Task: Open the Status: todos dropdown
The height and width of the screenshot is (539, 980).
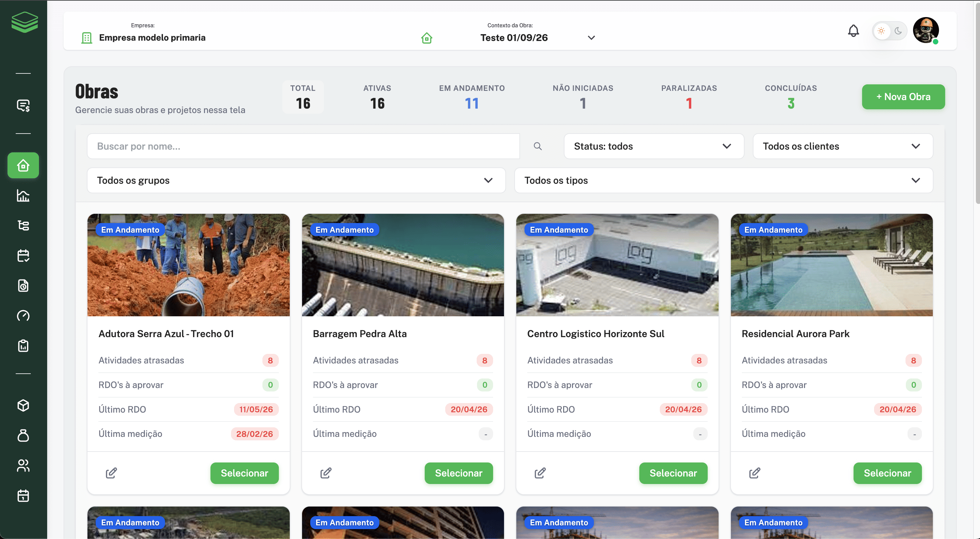Action: 654,146
